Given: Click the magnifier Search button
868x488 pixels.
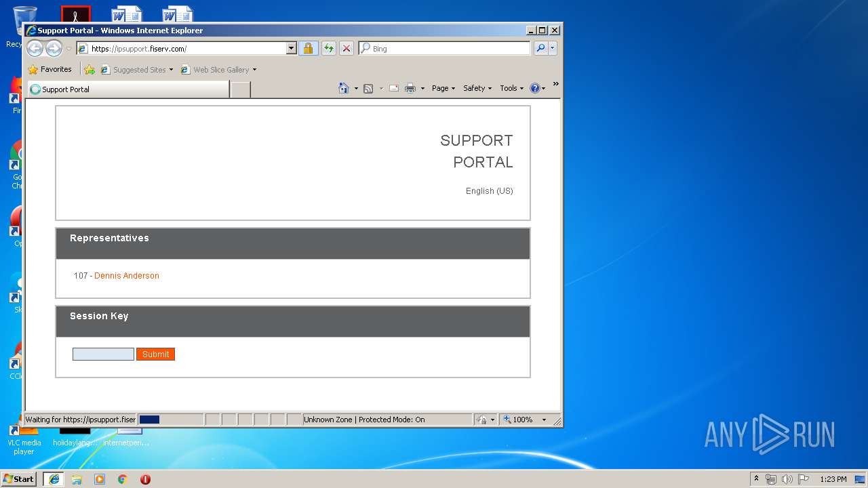Looking at the screenshot, I should tap(540, 48).
